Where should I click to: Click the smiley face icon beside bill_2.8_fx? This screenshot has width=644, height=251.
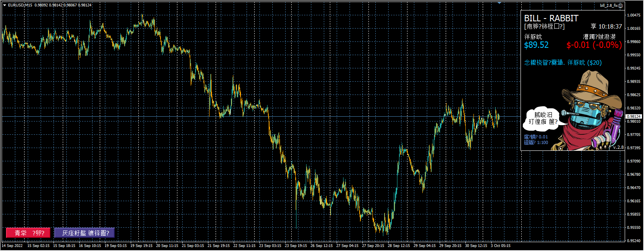pyautogui.click(x=621, y=6)
